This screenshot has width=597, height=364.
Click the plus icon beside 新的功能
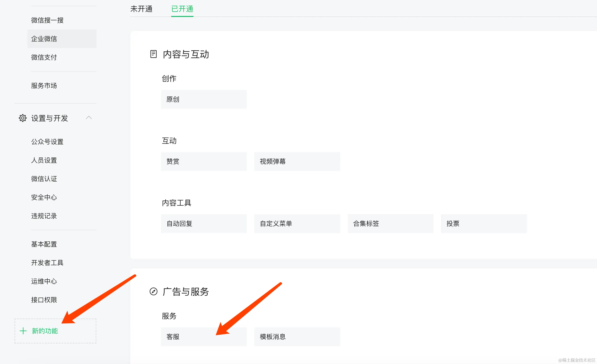23,331
